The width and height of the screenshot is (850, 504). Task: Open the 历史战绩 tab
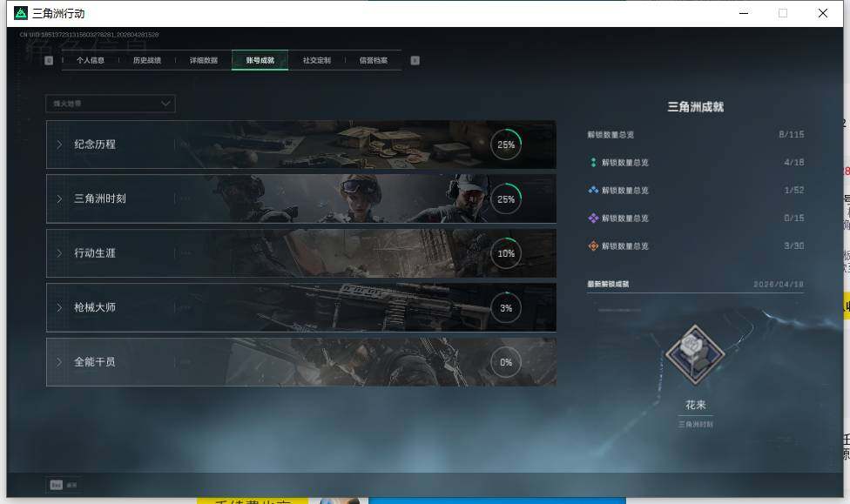147,60
